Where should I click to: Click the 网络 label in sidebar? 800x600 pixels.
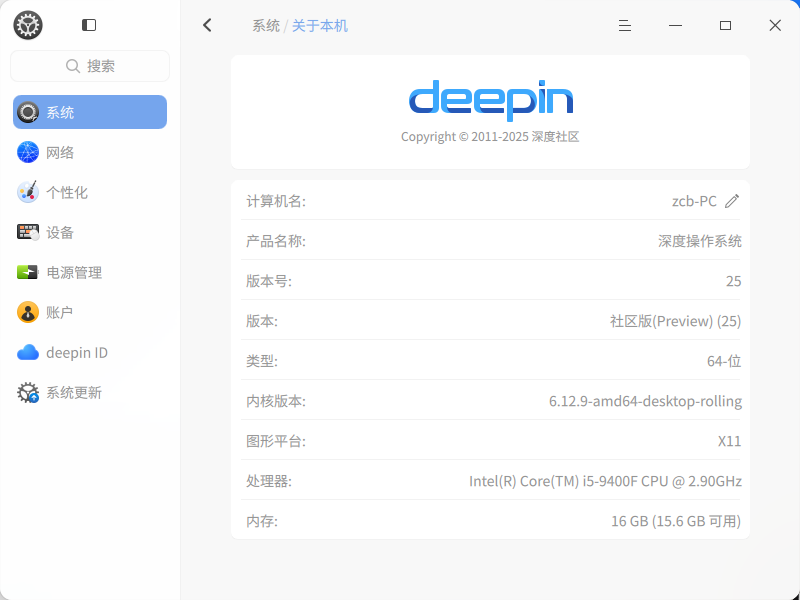coord(60,152)
